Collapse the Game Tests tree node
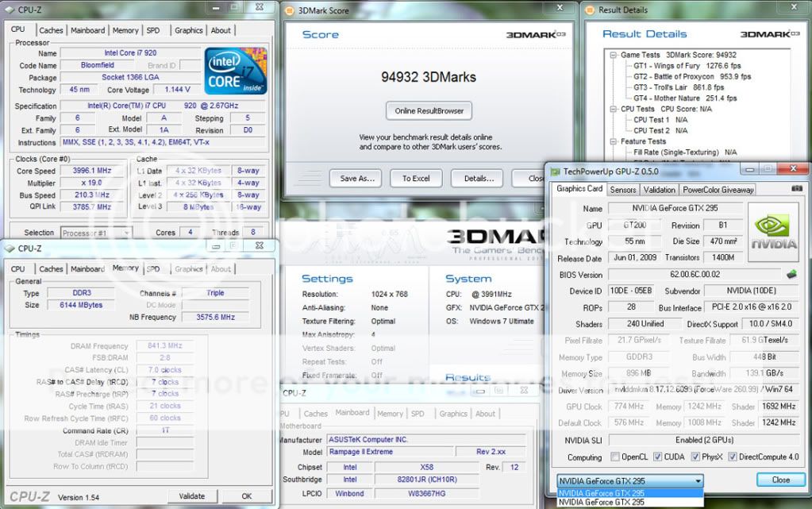Image resolution: width=812 pixels, height=509 pixels. (x=613, y=55)
